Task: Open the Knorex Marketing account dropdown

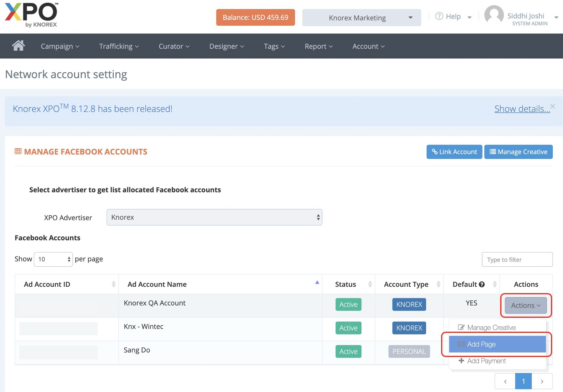Action: pyautogui.click(x=361, y=18)
